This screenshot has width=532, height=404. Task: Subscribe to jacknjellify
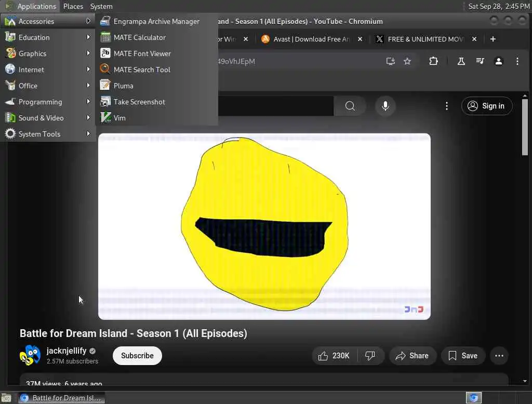pos(137,356)
